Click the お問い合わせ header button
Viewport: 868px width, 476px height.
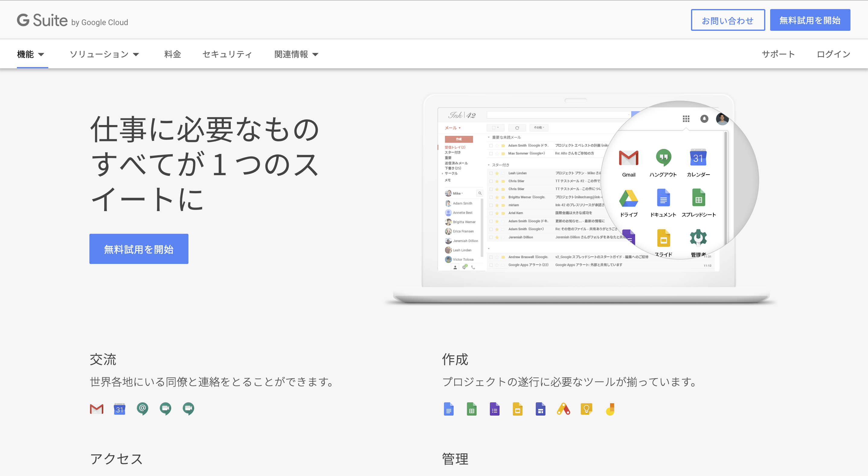pyautogui.click(x=728, y=20)
